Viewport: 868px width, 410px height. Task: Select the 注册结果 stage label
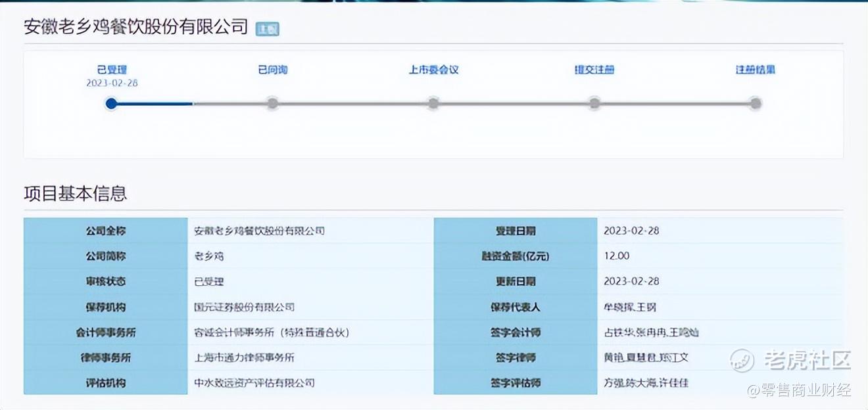coord(756,70)
